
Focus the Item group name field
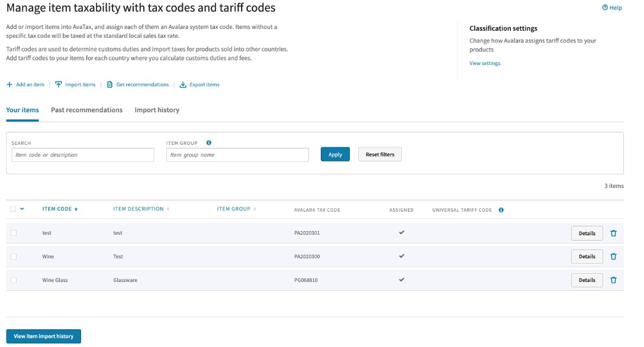tap(237, 155)
